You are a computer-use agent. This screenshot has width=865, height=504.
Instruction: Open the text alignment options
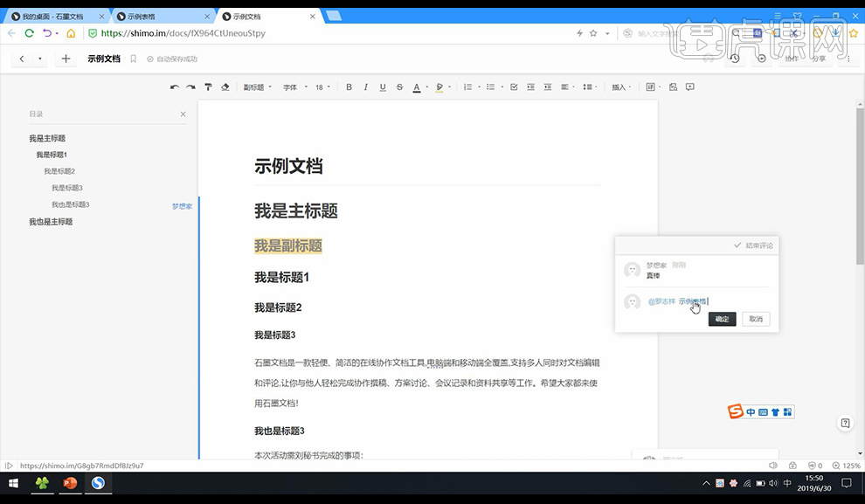[x=566, y=87]
